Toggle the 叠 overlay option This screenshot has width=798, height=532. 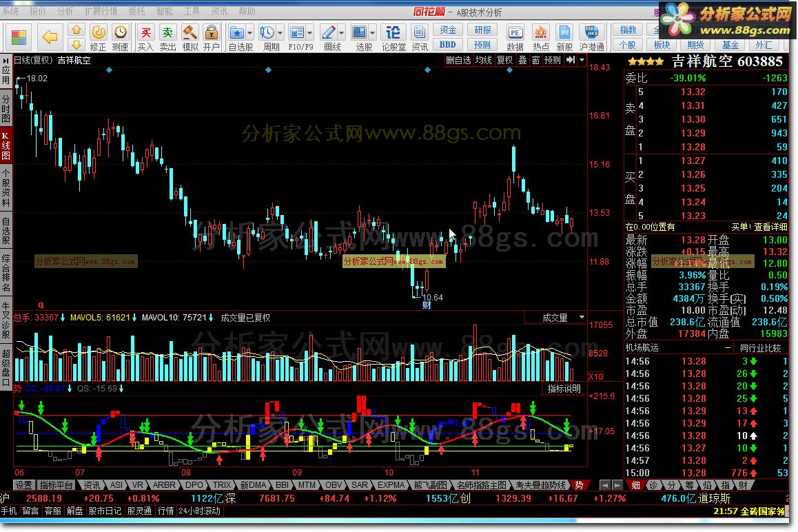coord(522,60)
